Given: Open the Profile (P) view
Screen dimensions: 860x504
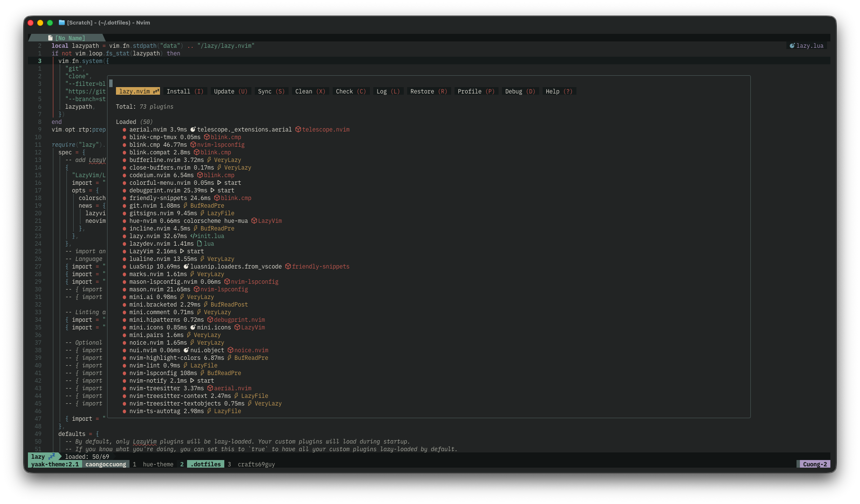Looking at the screenshot, I should [476, 91].
